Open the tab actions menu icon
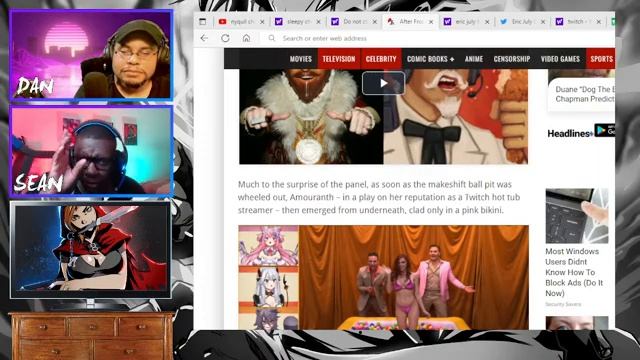Screen dimensions: 640x360 [x=202, y=22]
